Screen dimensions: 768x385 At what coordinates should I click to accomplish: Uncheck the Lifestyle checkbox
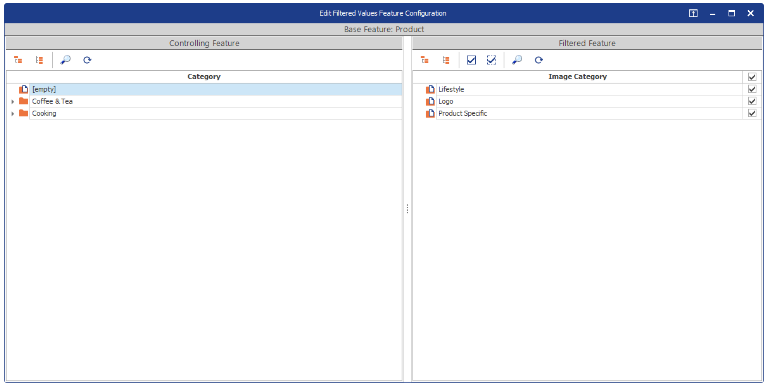point(752,89)
